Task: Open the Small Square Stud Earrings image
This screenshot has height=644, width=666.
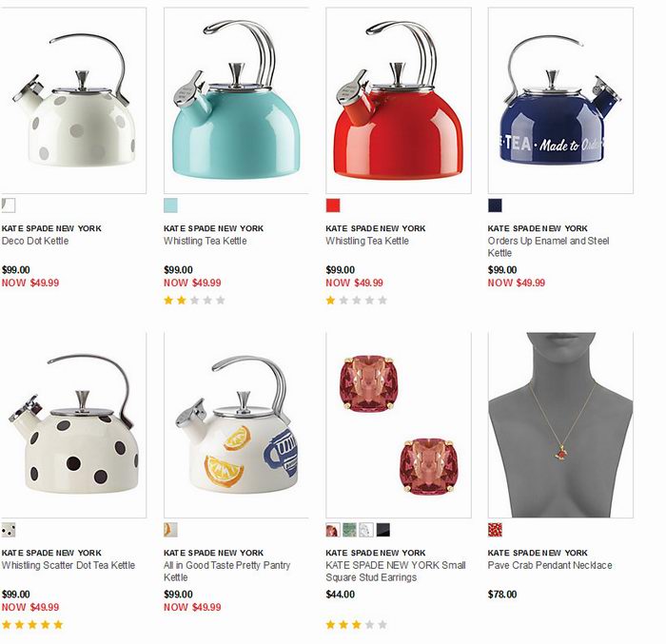Action: pos(399,425)
